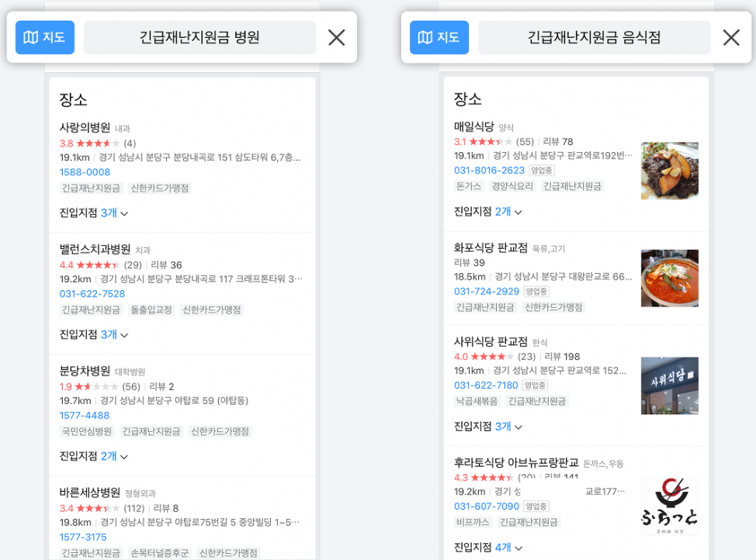Click the 지도 map button in restaurant search
Viewport: 756px width, 560px height.
pyautogui.click(x=439, y=37)
